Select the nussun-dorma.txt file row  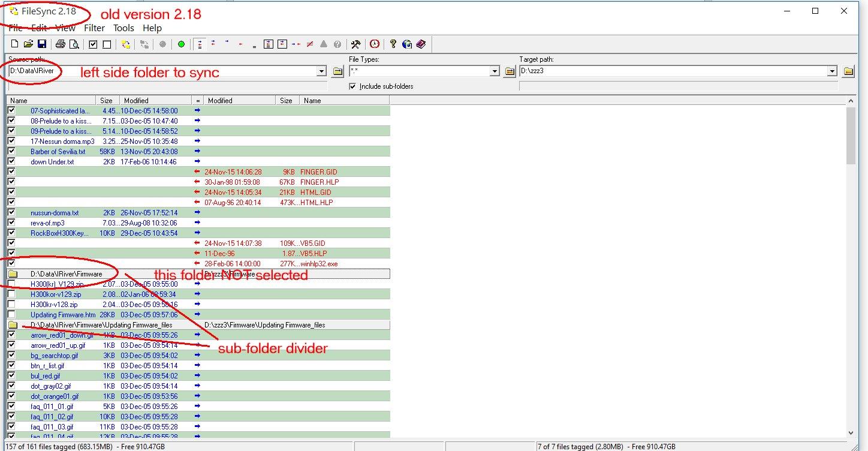(x=198, y=212)
